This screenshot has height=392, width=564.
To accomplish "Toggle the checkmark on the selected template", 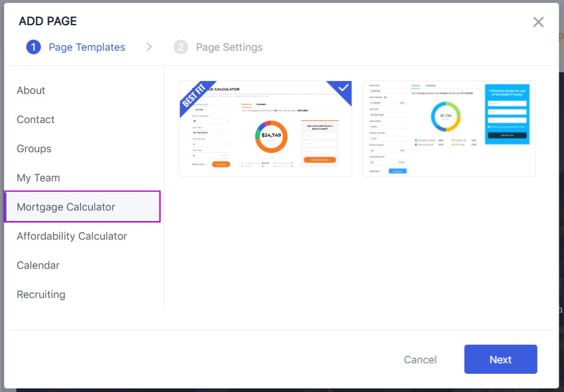I will 343,88.
